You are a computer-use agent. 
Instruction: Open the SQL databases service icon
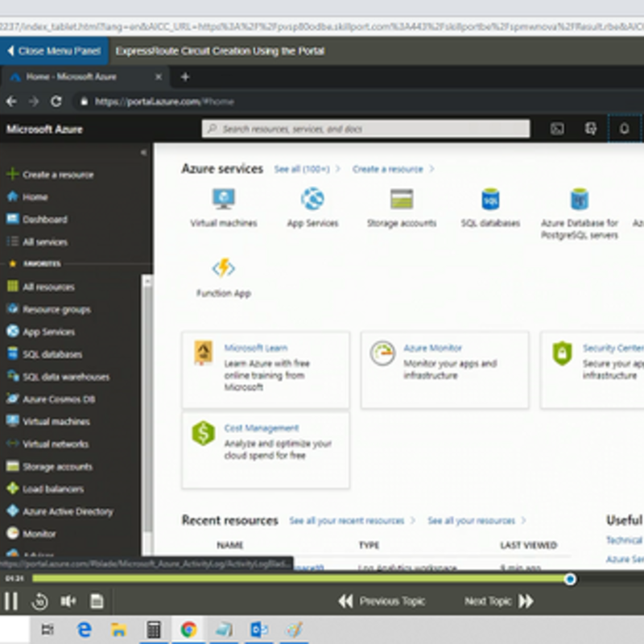click(490, 199)
